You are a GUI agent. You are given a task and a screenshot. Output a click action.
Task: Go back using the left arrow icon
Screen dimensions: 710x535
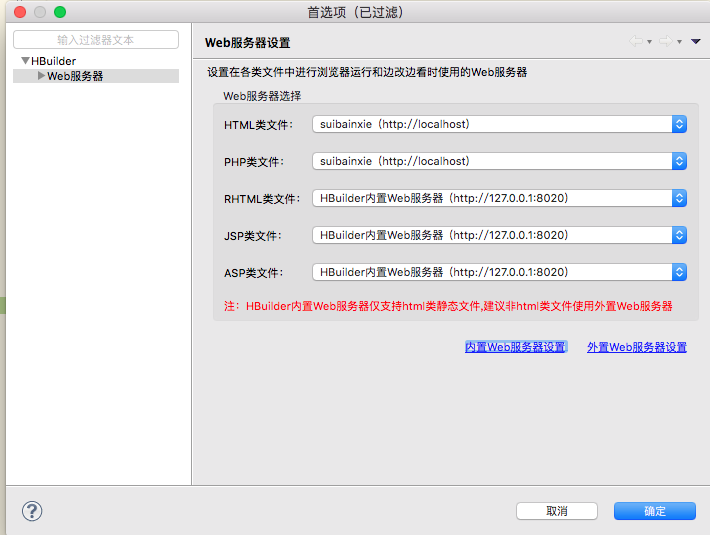(x=636, y=41)
